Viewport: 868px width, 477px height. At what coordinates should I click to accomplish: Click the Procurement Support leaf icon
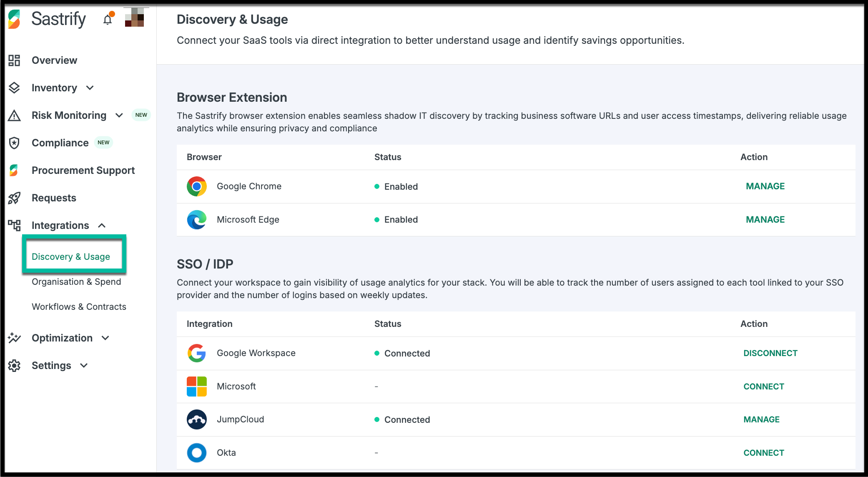click(x=14, y=170)
